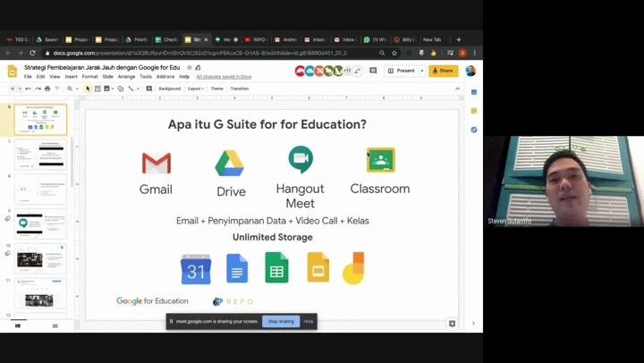Viewport: 644px width, 363px height.
Task: Click the Paint format icon
Action: pyautogui.click(x=57, y=89)
